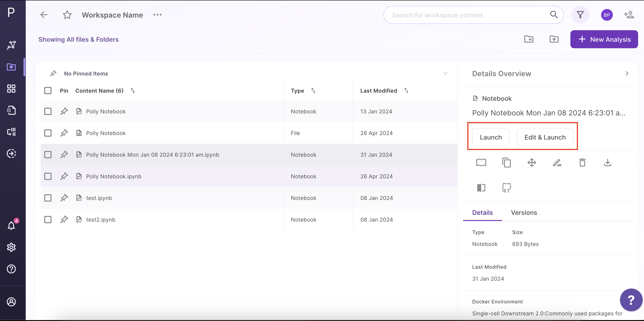Sort by Last Modified column arrows
This screenshot has height=321, width=644.
406,91
